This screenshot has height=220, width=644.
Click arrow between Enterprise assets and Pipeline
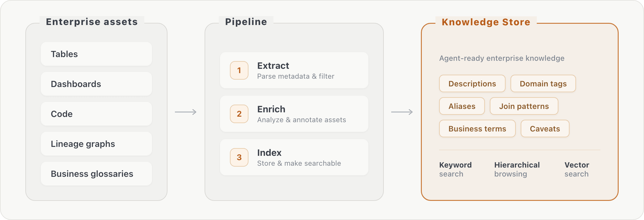(186, 112)
